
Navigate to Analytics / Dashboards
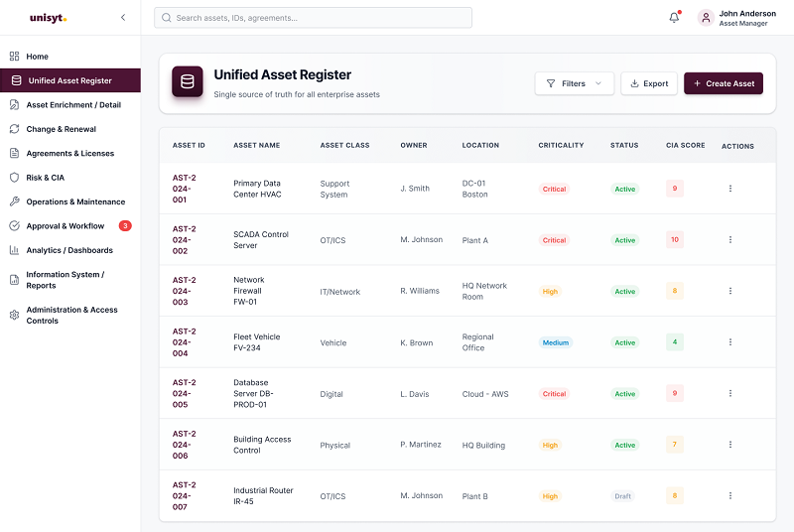click(70, 250)
